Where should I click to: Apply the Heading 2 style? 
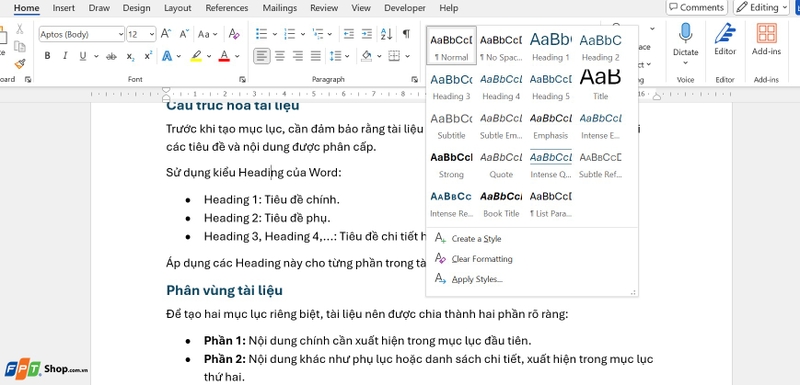point(601,46)
